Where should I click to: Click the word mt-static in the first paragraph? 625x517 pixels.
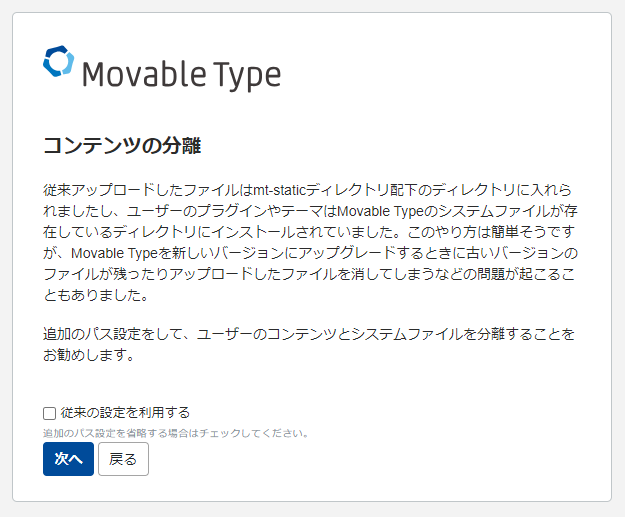[280, 190]
